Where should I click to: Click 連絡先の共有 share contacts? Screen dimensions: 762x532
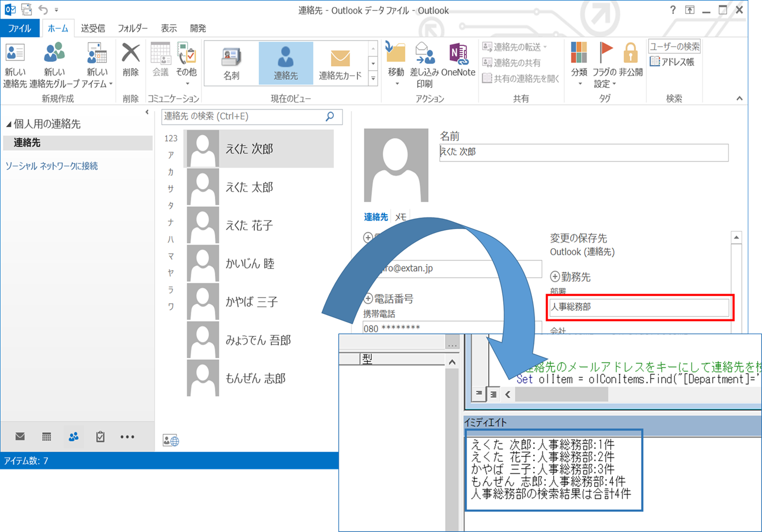(x=512, y=62)
